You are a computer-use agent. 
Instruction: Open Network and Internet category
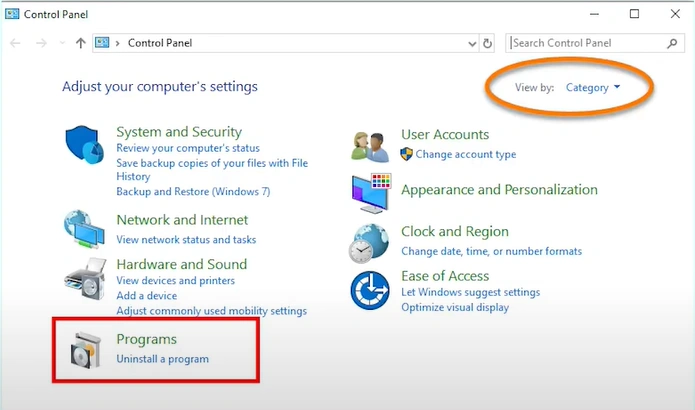182,220
